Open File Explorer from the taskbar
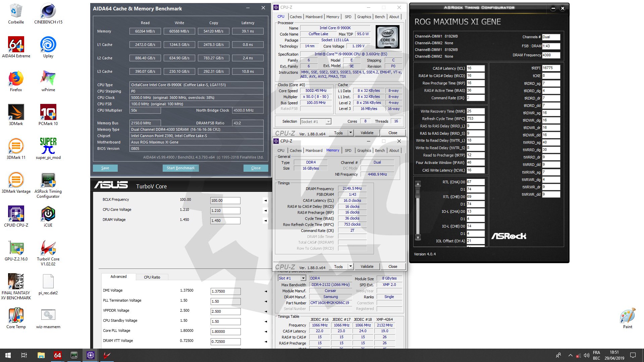Screen dimensions: 644x362 tap(41, 355)
